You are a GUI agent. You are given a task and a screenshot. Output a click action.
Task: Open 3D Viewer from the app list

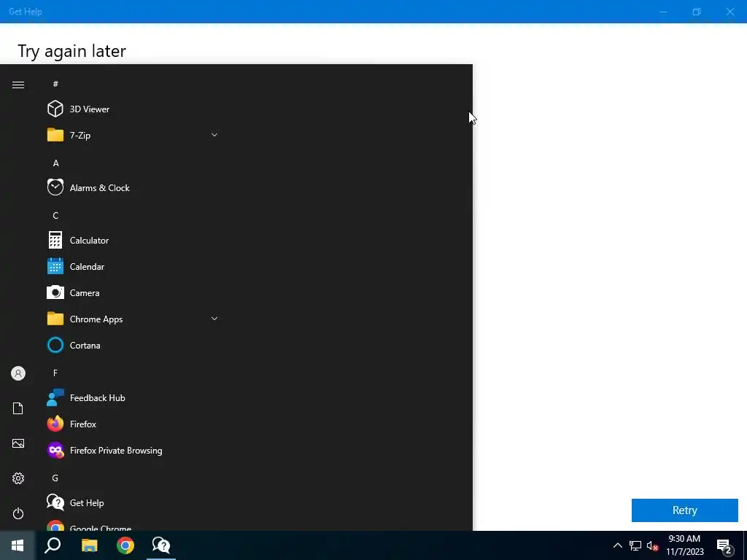(x=133, y=109)
